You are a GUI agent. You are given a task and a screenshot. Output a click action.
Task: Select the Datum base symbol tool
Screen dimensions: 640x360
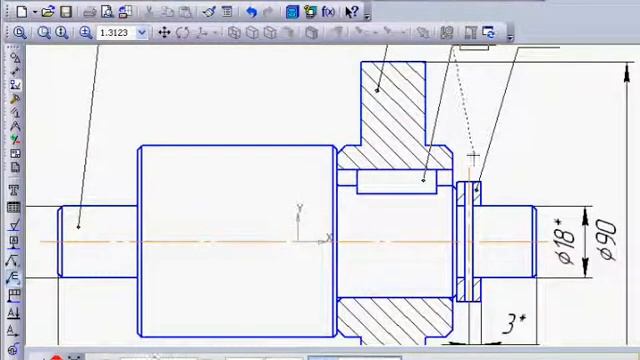(x=14, y=242)
